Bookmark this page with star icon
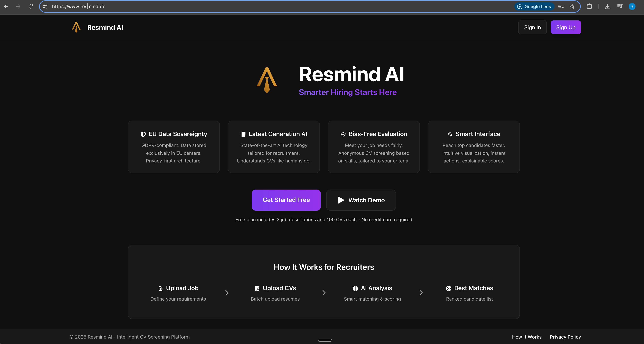This screenshot has width=644, height=344. 572,6
